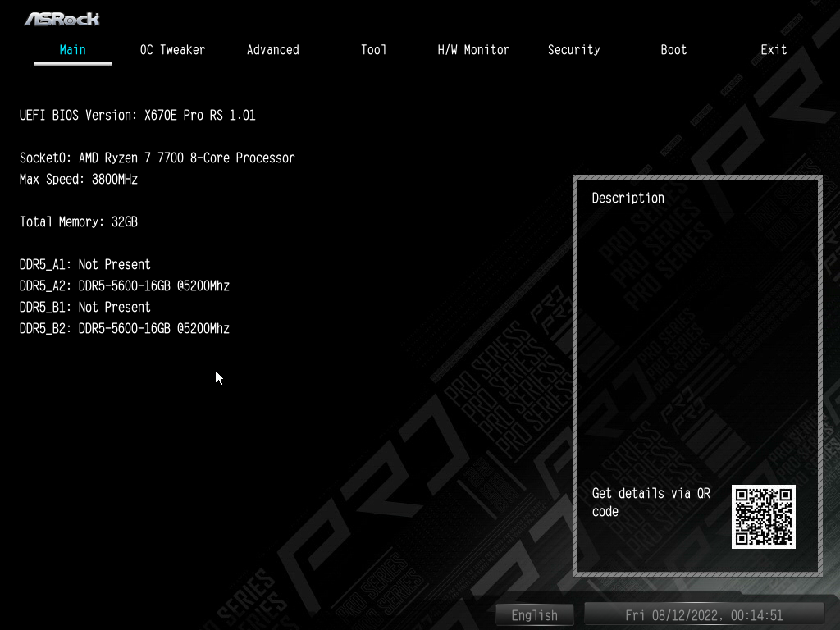The width and height of the screenshot is (840, 630).
Task: Select the Total Memory 32GB line
Action: (78, 221)
